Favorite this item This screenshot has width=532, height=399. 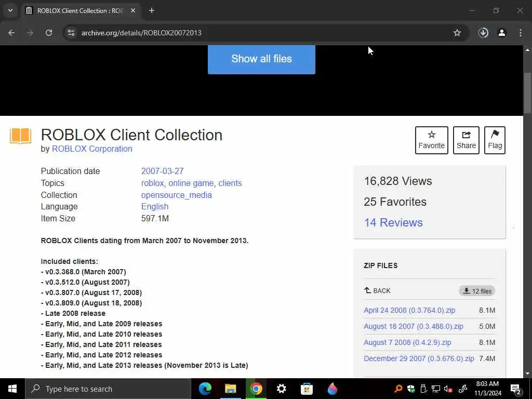coord(432,140)
